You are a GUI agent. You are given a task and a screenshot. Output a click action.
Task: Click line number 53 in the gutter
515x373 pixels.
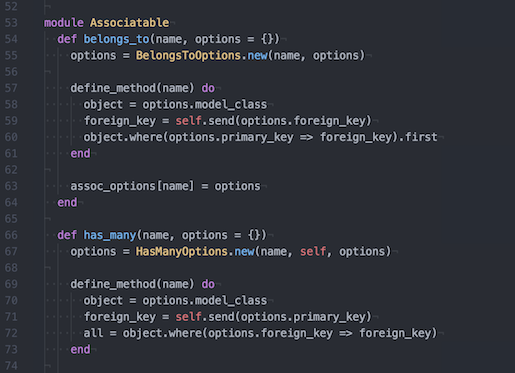tap(11, 23)
